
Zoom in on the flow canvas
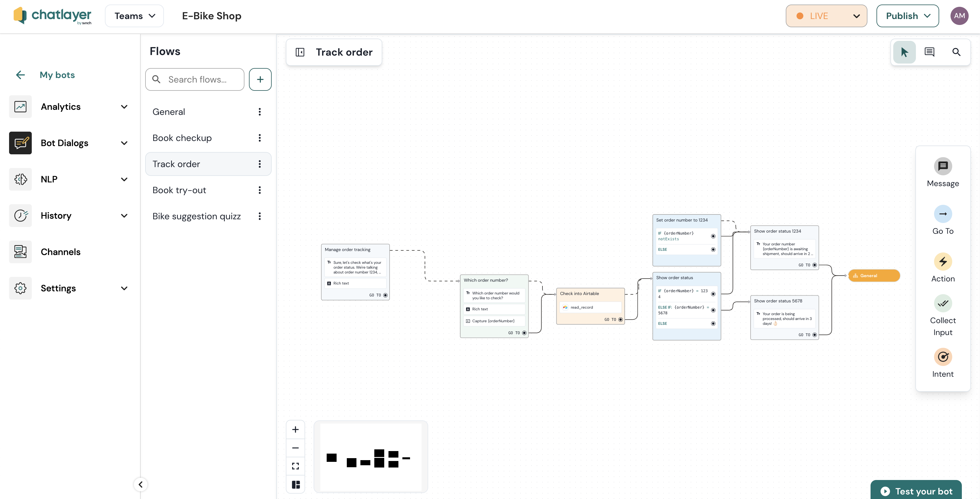point(295,429)
